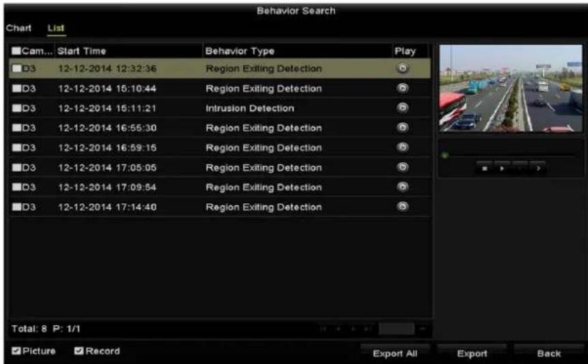Screen dimensions: 588x364
Task: Play the 17:14:40 Region Exiting event
Action: (x=402, y=207)
